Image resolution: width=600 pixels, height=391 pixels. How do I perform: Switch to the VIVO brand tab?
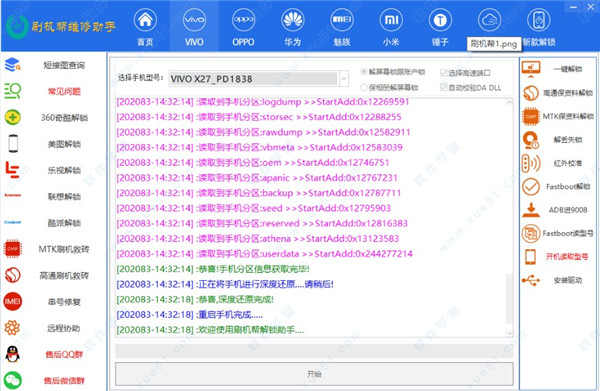pos(194,27)
